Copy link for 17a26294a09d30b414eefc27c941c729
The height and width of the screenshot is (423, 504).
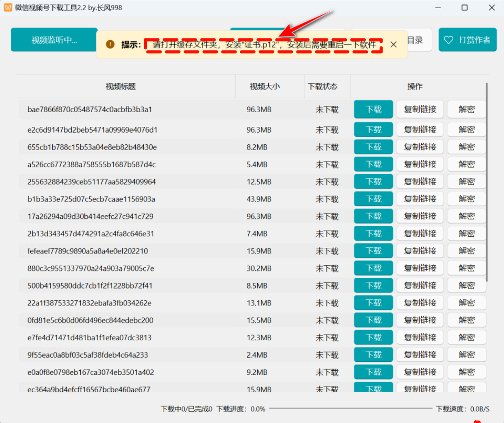point(420,216)
